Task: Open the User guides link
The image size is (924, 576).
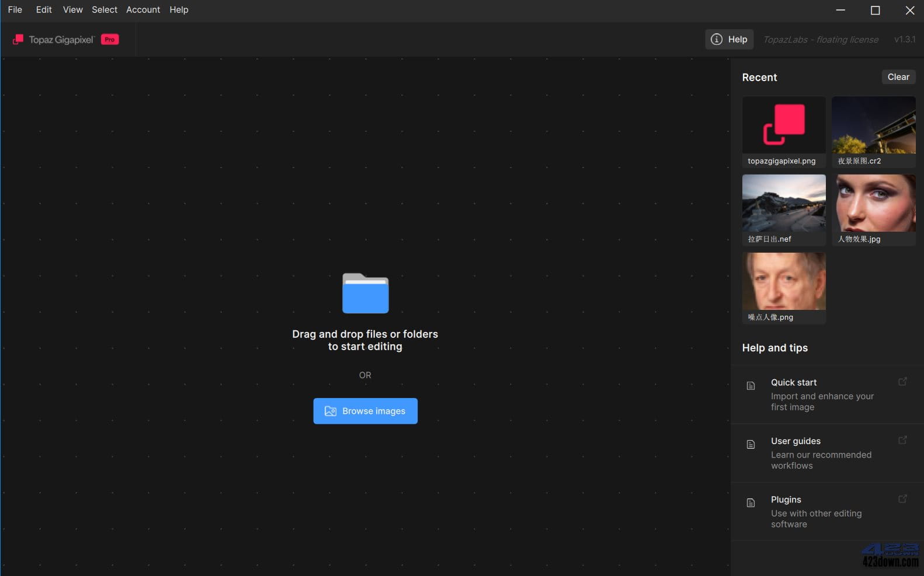Action: [827, 453]
